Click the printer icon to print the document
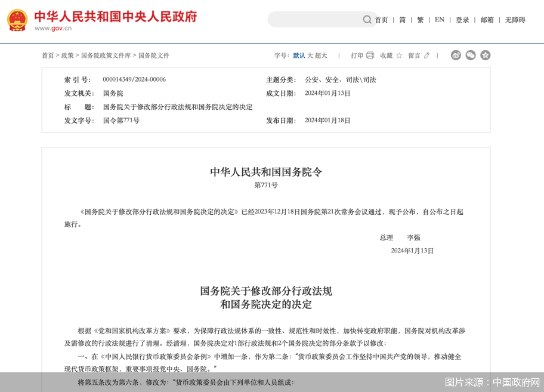 [370, 55]
